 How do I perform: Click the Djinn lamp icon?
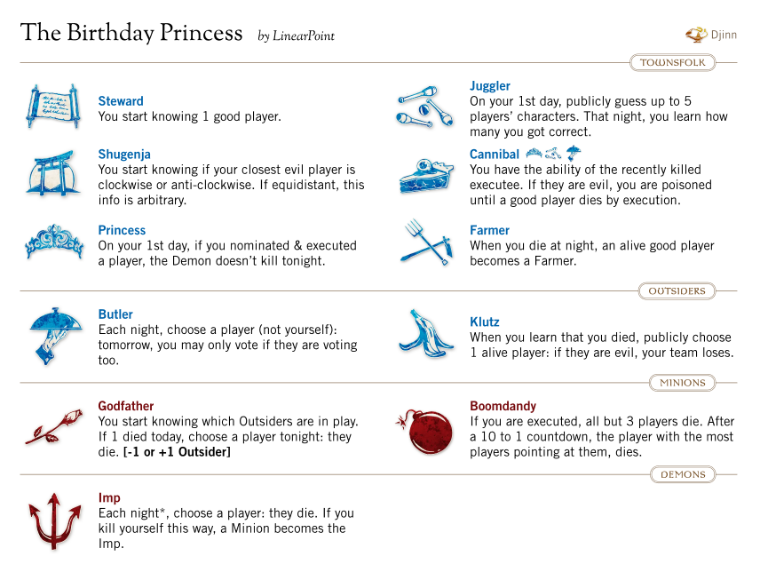(x=697, y=35)
